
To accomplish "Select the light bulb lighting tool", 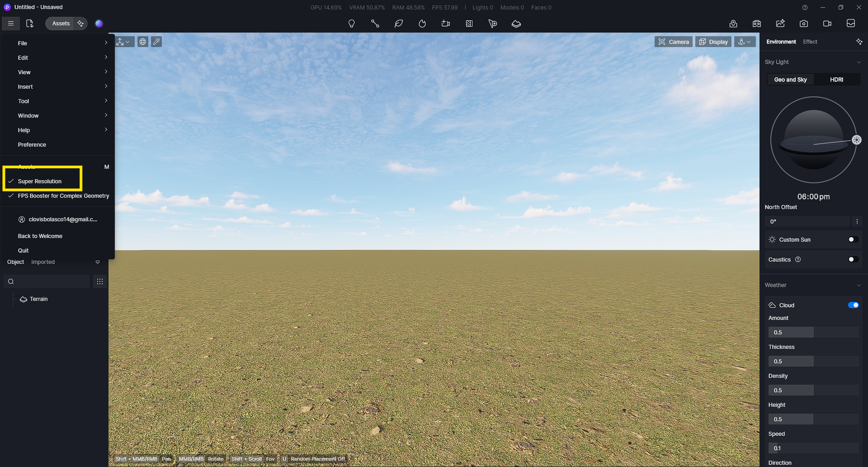I will [x=351, y=24].
